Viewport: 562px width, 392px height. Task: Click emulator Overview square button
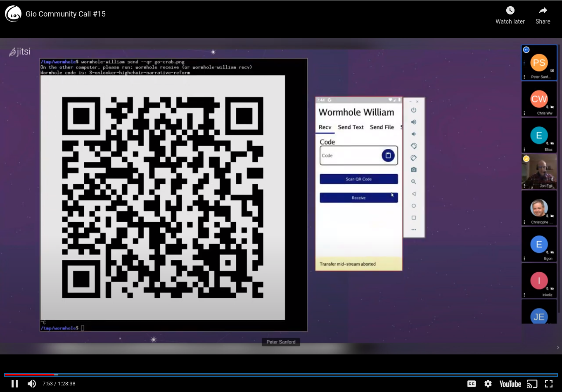coord(414,218)
